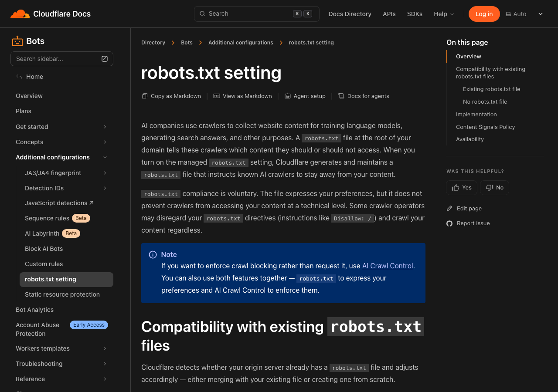The width and height of the screenshot is (558, 392).
Task: Open JavaScript detections external link
Action: pyautogui.click(x=59, y=203)
